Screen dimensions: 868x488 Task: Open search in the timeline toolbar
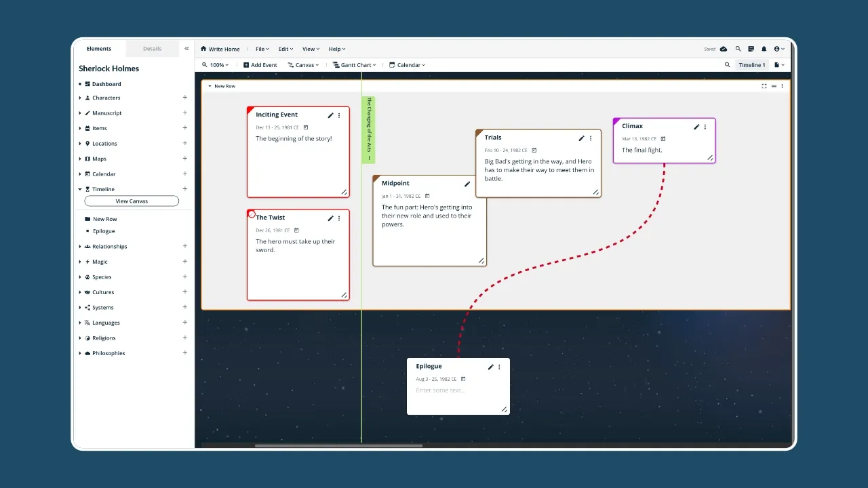point(728,64)
